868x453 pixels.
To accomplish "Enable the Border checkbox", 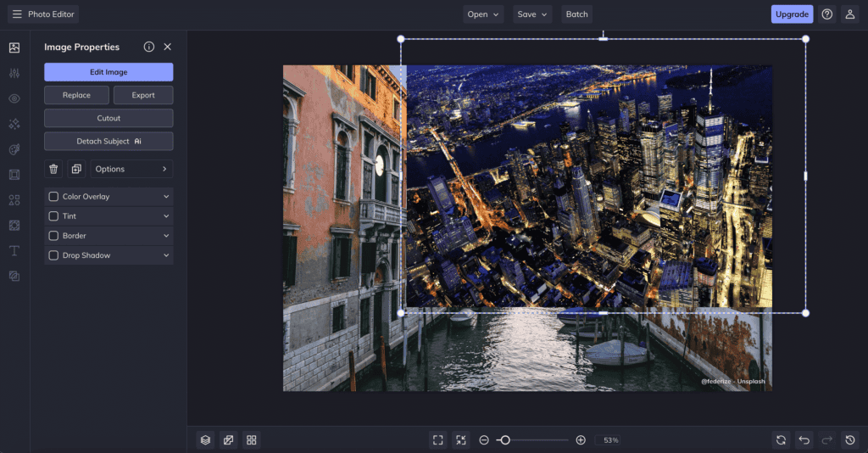I will click(53, 236).
